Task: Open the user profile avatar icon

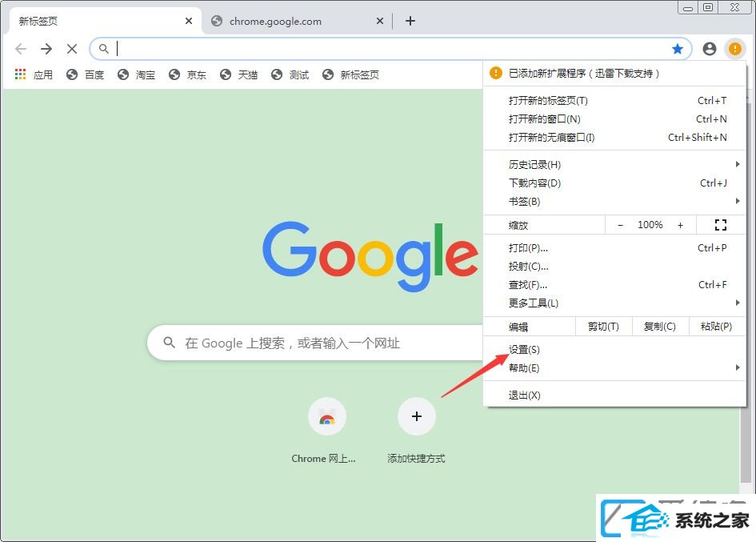Action: point(710,49)
